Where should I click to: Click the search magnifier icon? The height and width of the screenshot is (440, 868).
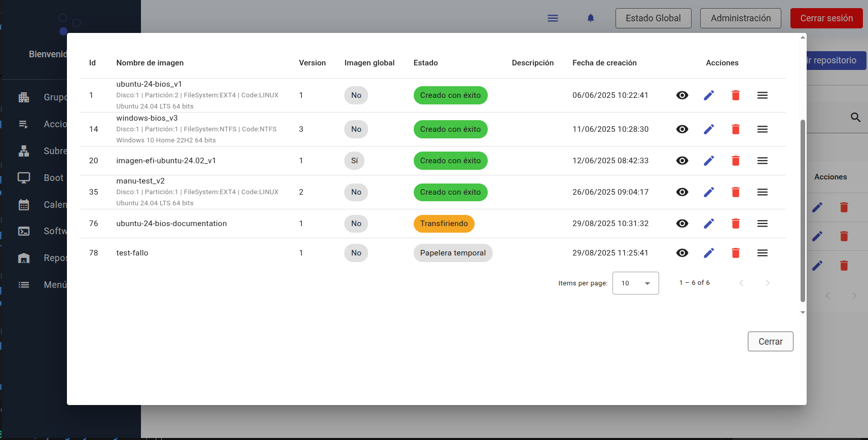pyautogui.click(x=855, y=118)
